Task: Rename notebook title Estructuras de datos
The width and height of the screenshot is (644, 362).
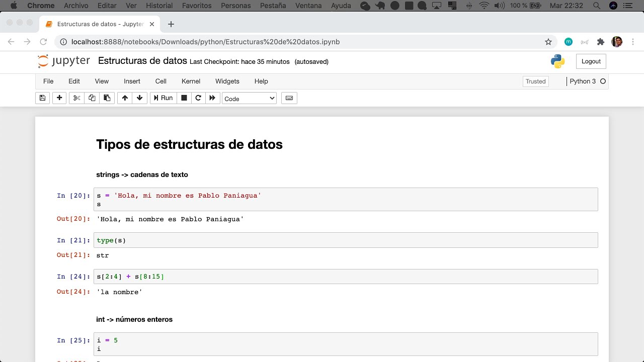Action: pyautogui.click(x=142, y=61)
